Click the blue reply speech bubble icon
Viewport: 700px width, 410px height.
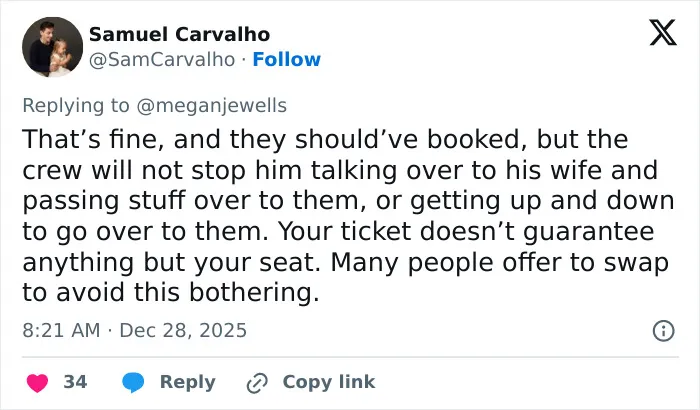pos(133,382)
